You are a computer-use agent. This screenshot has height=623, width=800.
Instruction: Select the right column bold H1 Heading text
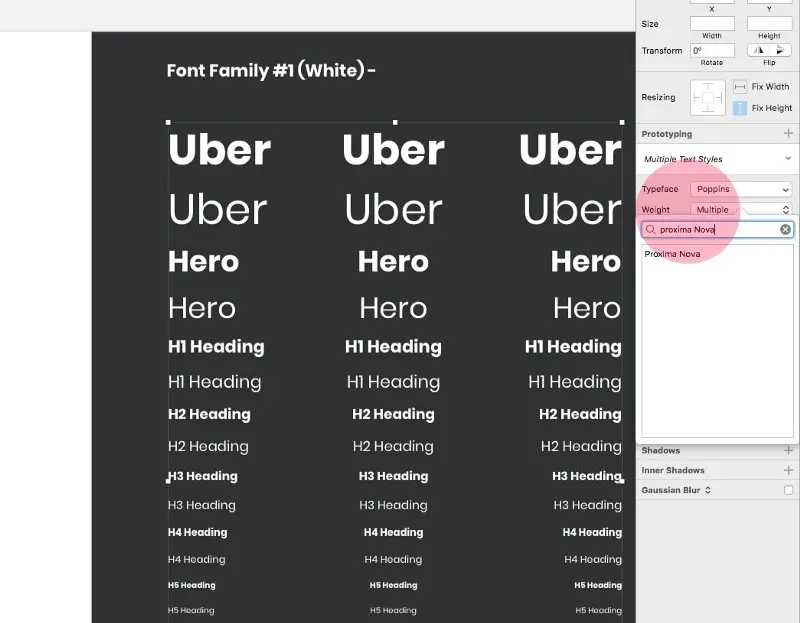click(573, 347)
